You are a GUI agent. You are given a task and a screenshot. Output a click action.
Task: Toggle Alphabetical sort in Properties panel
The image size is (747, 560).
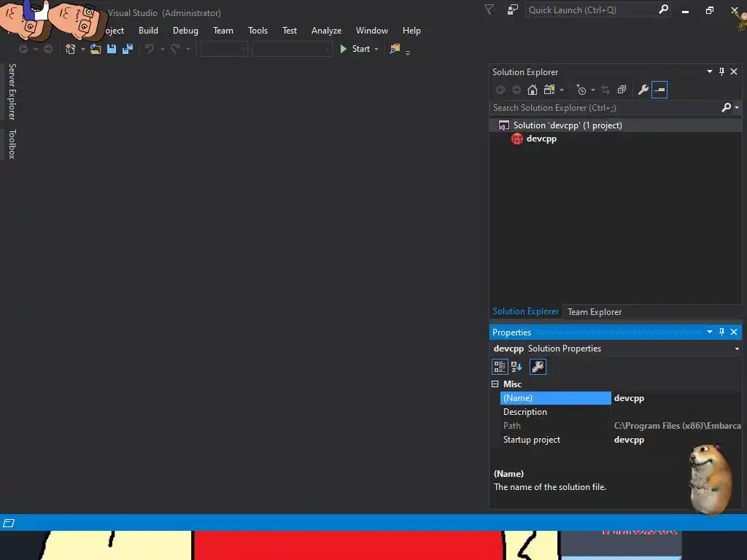coord(516,367)
